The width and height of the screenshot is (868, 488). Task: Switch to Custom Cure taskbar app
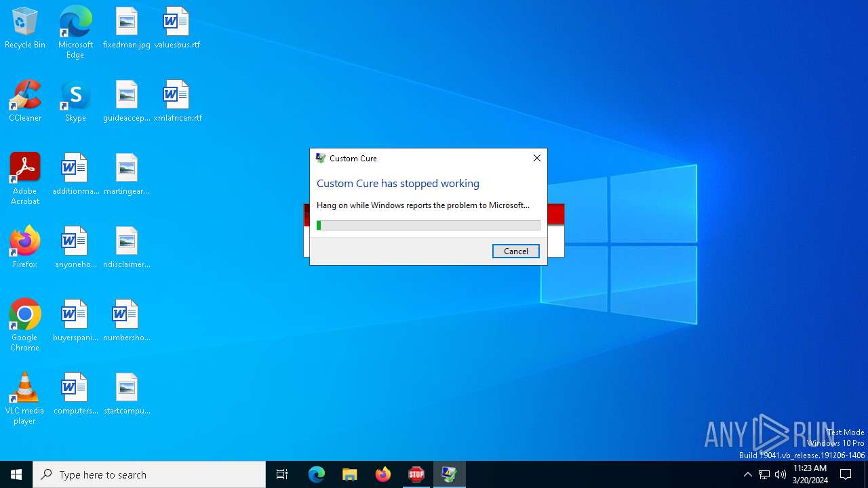(x=449, y=474)
